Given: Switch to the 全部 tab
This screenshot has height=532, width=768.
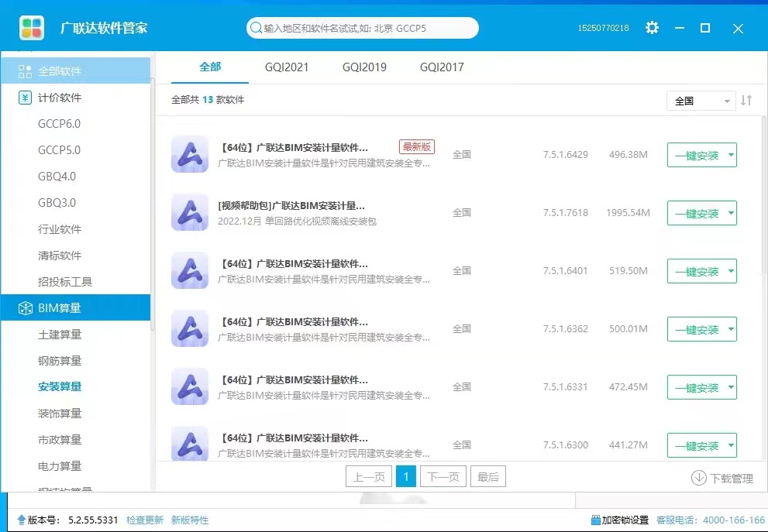Looking at the screenshot, I should (210, 67).
